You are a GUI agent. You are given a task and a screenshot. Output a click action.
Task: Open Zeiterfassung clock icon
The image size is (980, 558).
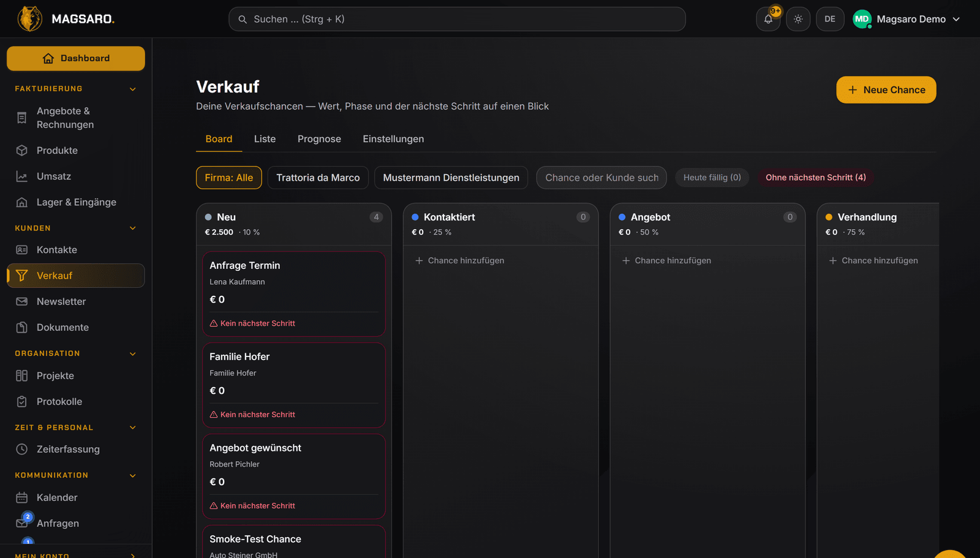point(22,449)
